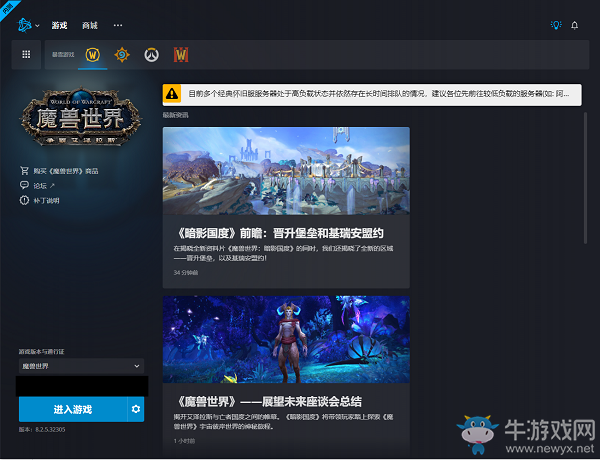The width and height of the screenshot is (600, 460).
Task: Click the 最常游戏 label
Action: (63, 55)
